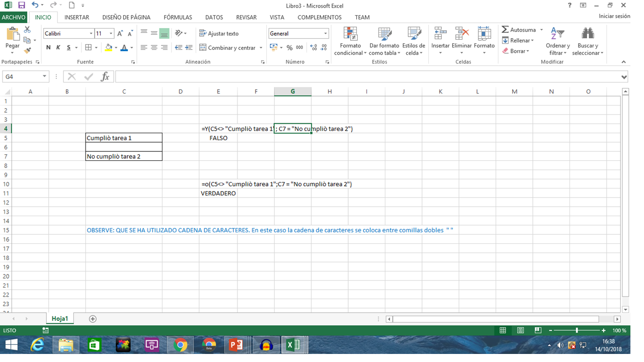
Task: Toggle bold formatting with the N button
Action: [x=48, y=47]
